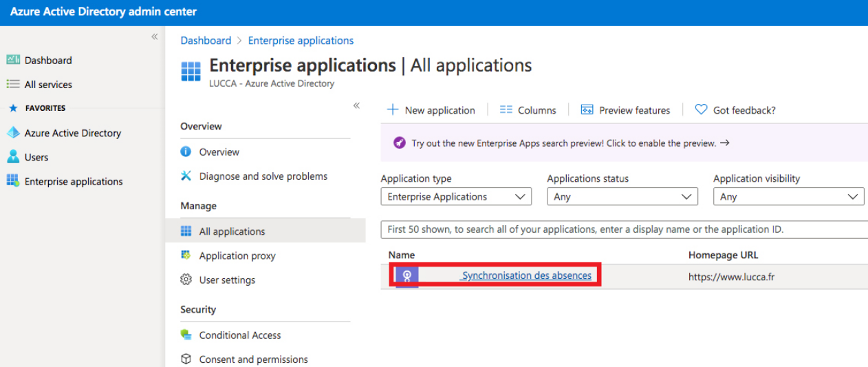This screenshot has height=367, width=868.
Task: Click the Azure Active Directory admin center title
Action: [x=103, y=12]
